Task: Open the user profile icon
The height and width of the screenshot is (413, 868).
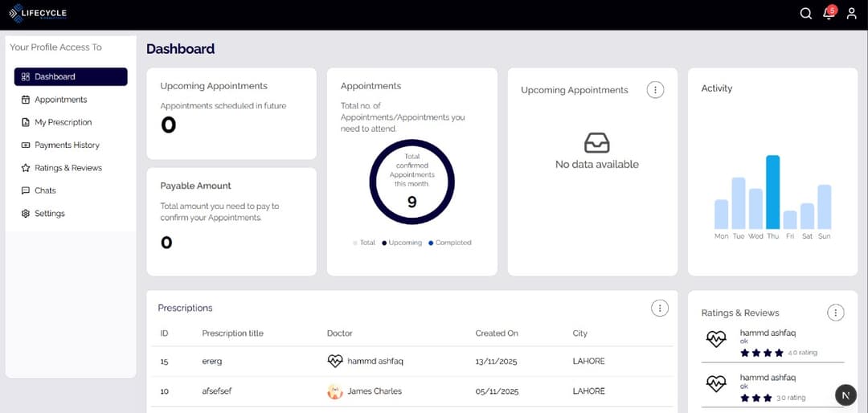Action: click(x=851, y=14)
